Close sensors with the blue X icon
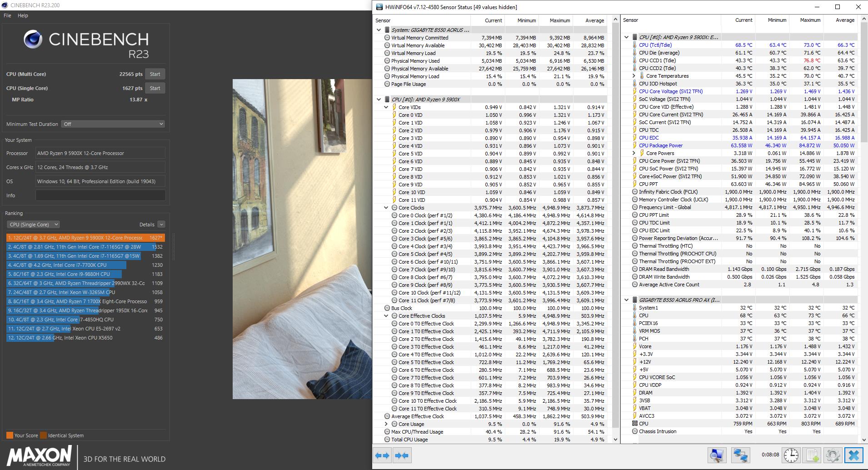The image size is (868, 470). 854,455
